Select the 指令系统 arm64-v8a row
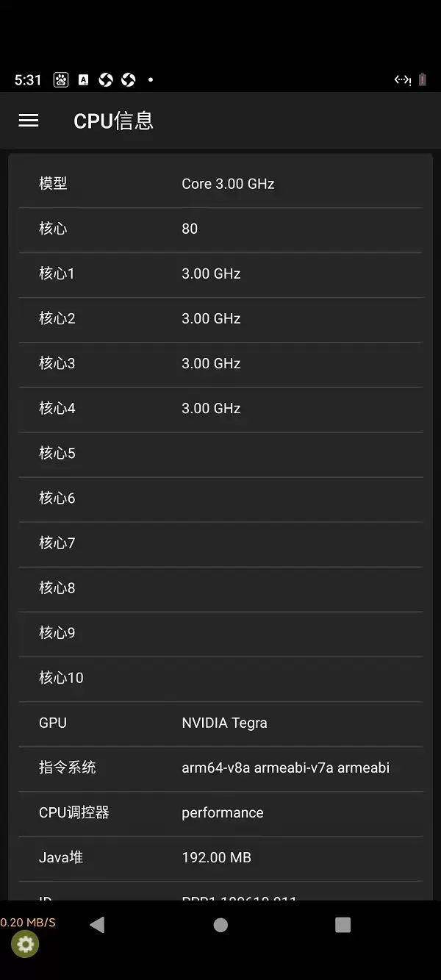This screenshot has height=980, width=441. (x=220, y=768)
